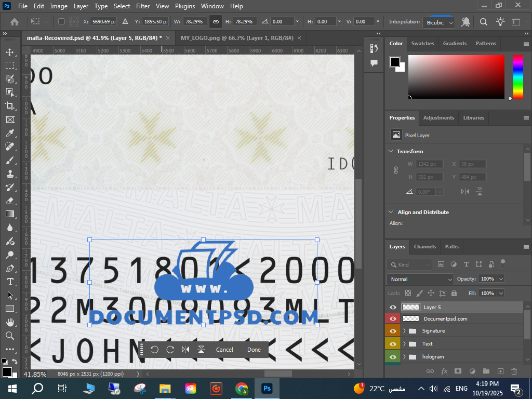The width and height of the screenshot is (532, 399).
Task: Switch to the Channels tab
Action: (x=424, y=246)
